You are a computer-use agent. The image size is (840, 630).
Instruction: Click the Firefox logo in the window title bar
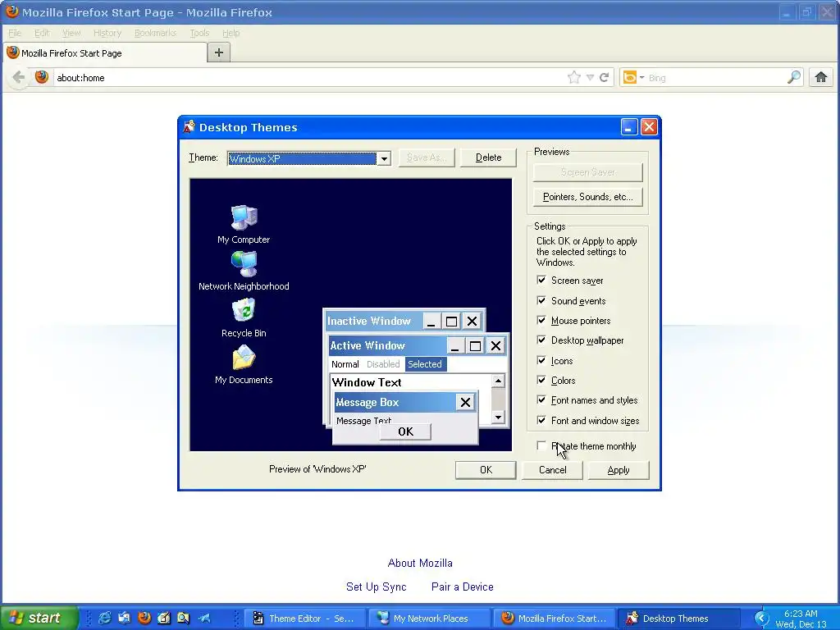click(11, 11)
